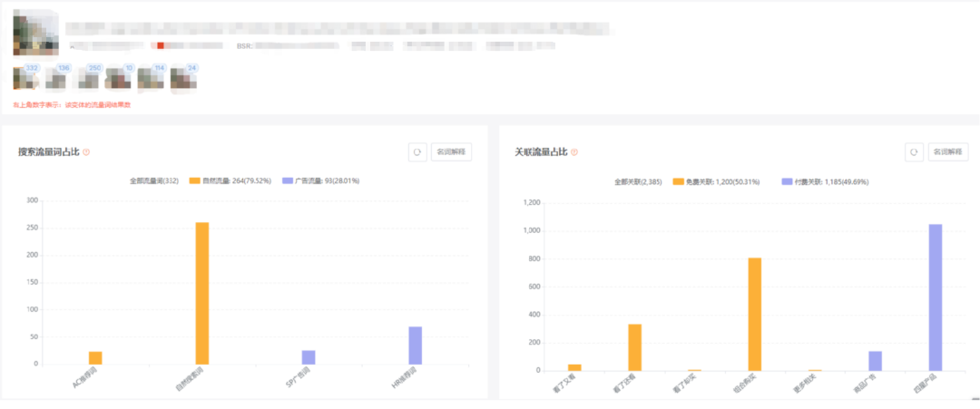Click the 看了还看 bar
This screenshot has height=409, width=980.
[x=635, y=347]
